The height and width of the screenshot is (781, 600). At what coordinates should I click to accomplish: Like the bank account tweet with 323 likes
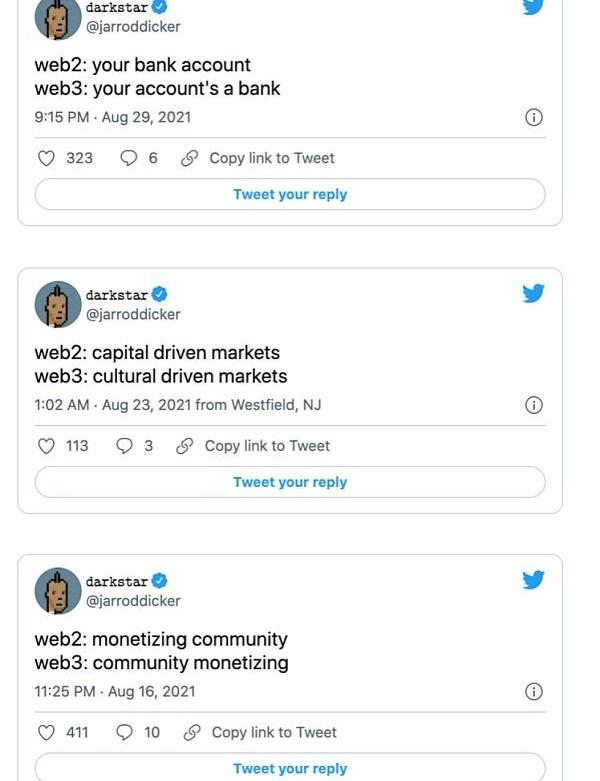(46, 158)
